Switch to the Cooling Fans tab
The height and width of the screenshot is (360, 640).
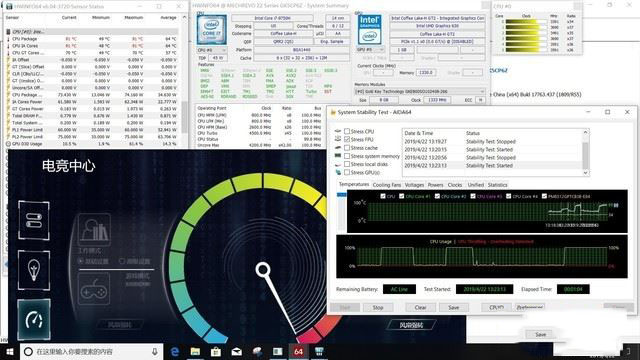[x=387, y=185]
